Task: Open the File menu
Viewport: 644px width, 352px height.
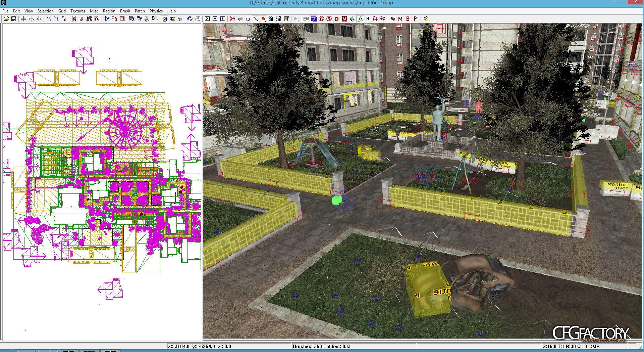Action: click(x=5, y=11)
